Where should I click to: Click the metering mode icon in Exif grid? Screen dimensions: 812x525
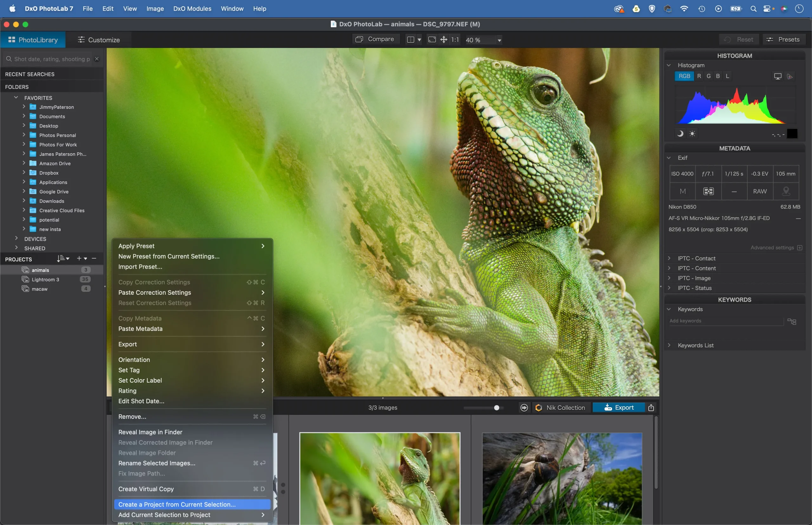point(708,191)
